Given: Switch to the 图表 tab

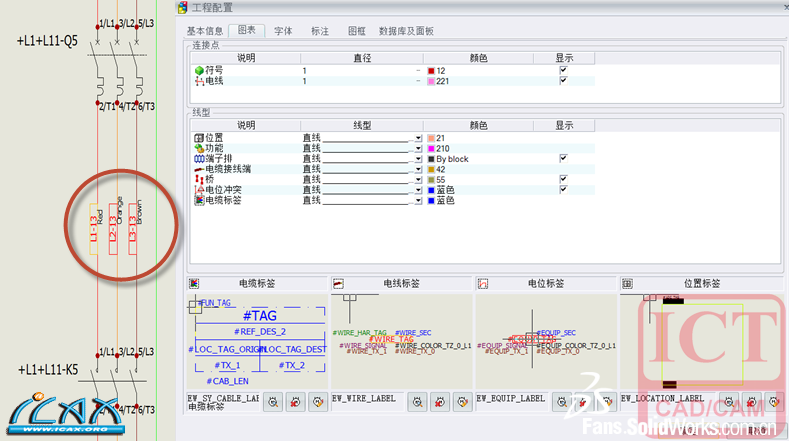Looking at the screenshot, I should point(247,30).
